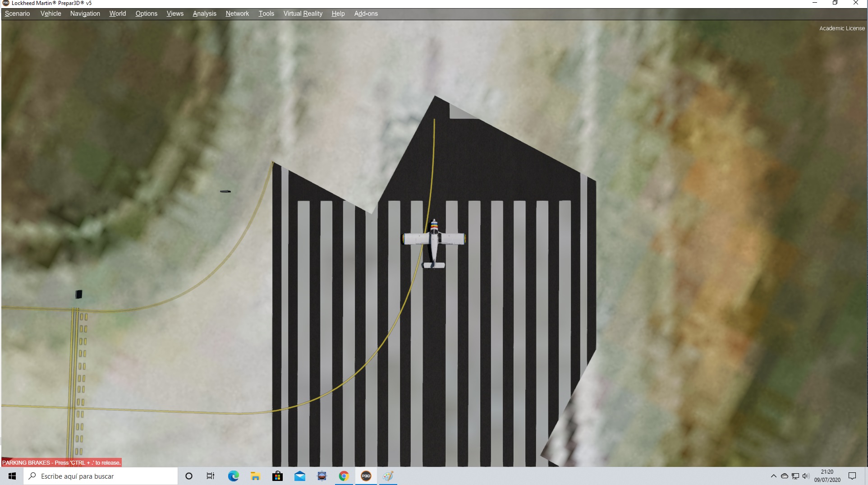Open Google Chrome from the taskbar
The height and width of the screenshot is (485, 868).
pos(344,476)
